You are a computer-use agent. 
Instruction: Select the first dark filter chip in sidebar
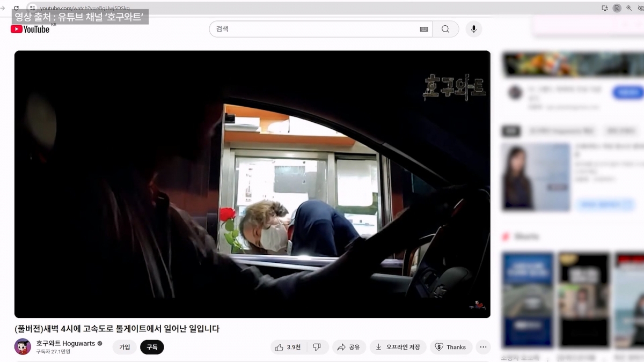point(511,131)
